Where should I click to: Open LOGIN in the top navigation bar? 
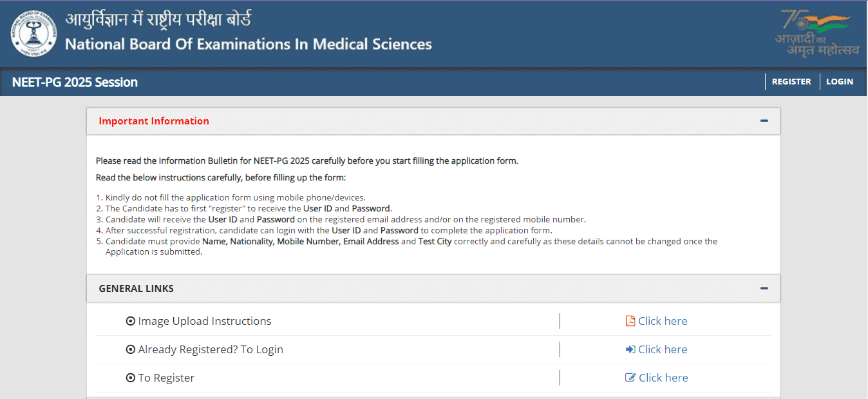[840, 82]
